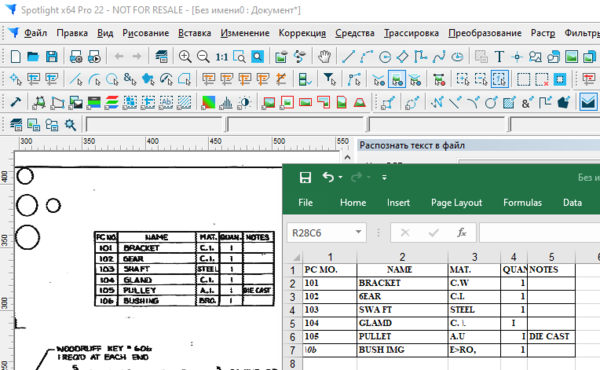Select the Zoom In magnifier tool
Image resolution: width=600 pixels, height=370 pixels.
click(185, 57)
